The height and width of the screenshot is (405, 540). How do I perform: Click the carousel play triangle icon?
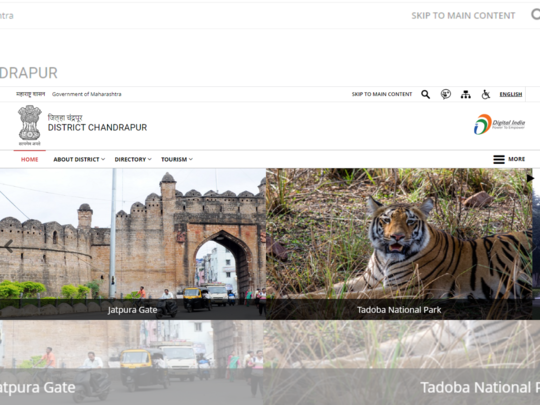[530, 178]
